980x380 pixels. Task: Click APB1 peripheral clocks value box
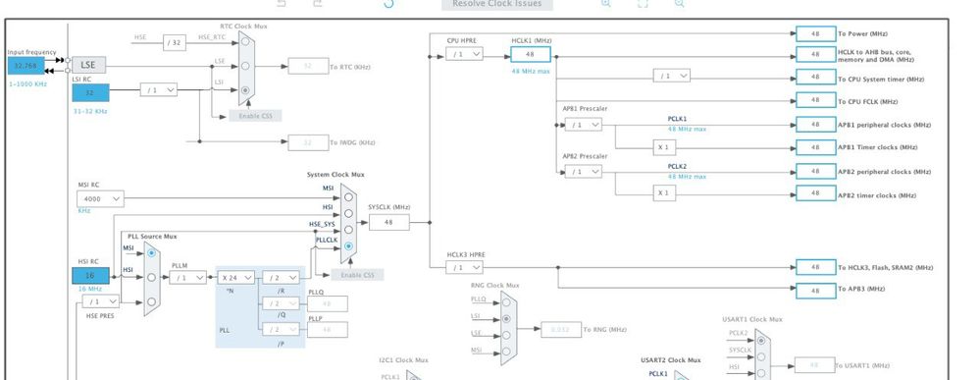pyautogui.click(x=815, y=124)
